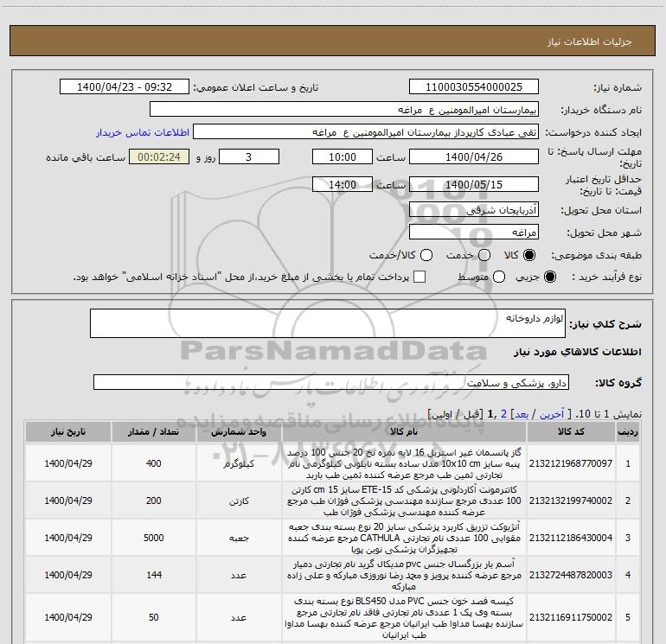Click the deadline time field 10:00
The height and width of the screenshot is (644, 666).
343,156
